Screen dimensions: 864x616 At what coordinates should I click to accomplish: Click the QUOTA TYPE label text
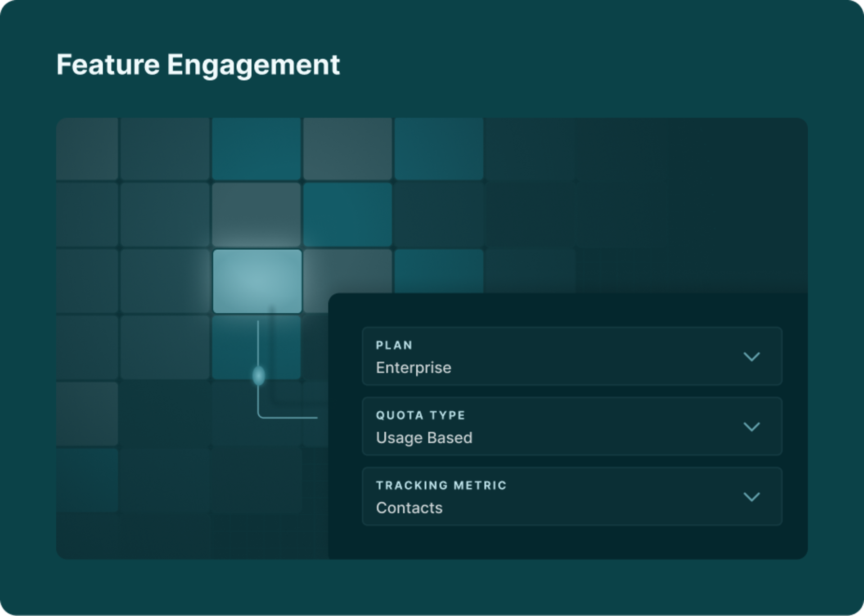click(x=420, y=415)
